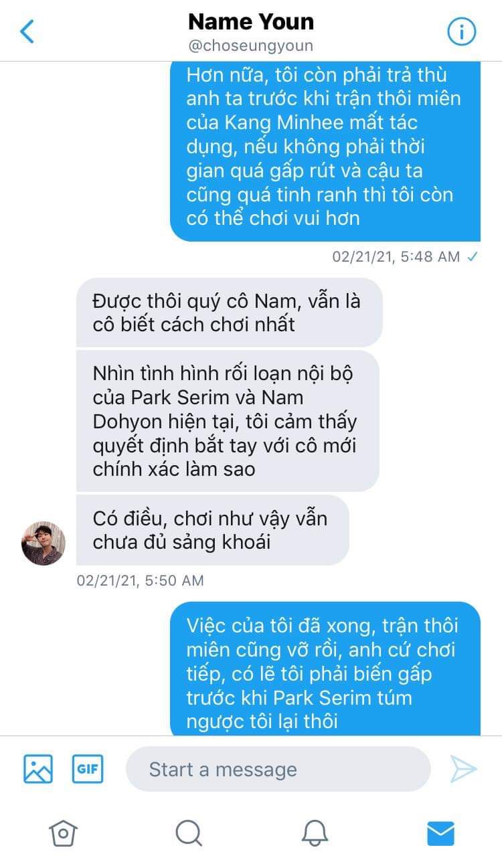Select the bubble beginning Được thôi quý cô Nam
Image resolution: width=502 pixels, height=868 pixels.
pos(229,313)
